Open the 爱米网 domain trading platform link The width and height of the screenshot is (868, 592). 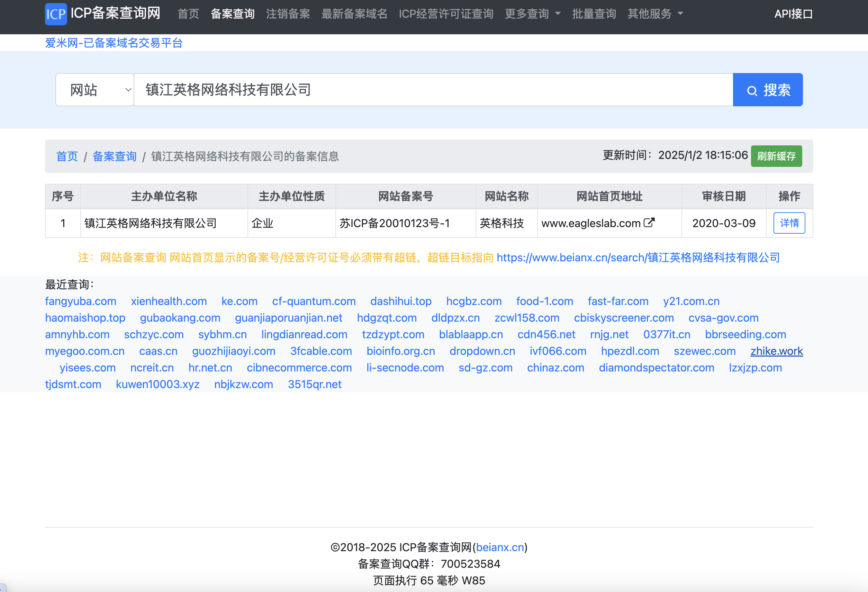(114, 43)
